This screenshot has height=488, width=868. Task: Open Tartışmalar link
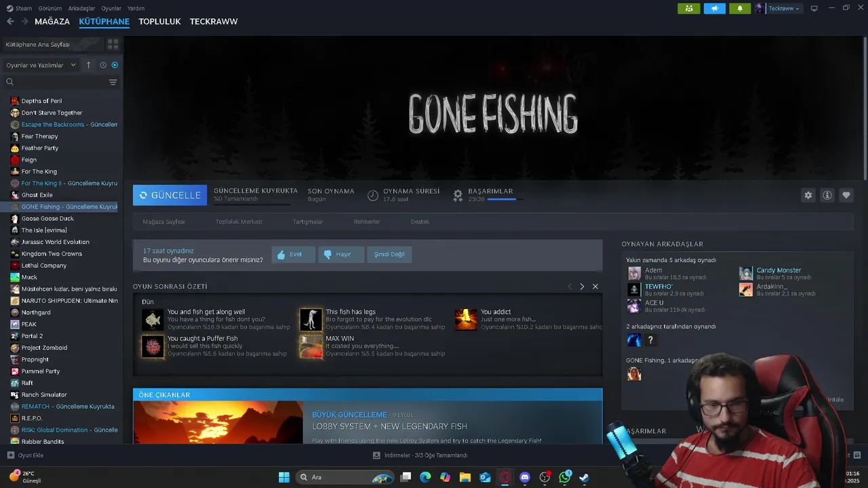tap(308, 222)
